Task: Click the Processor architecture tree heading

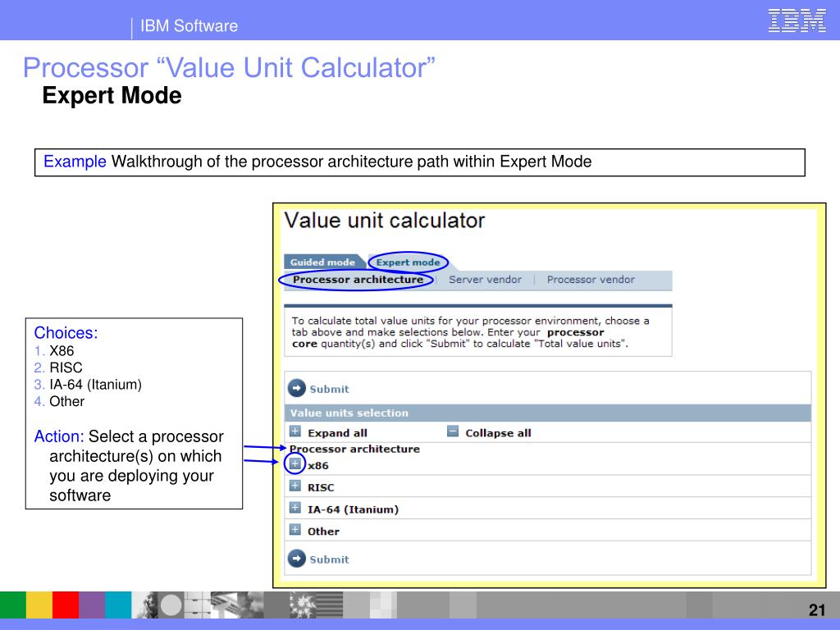Action: (x=354, y=449)
